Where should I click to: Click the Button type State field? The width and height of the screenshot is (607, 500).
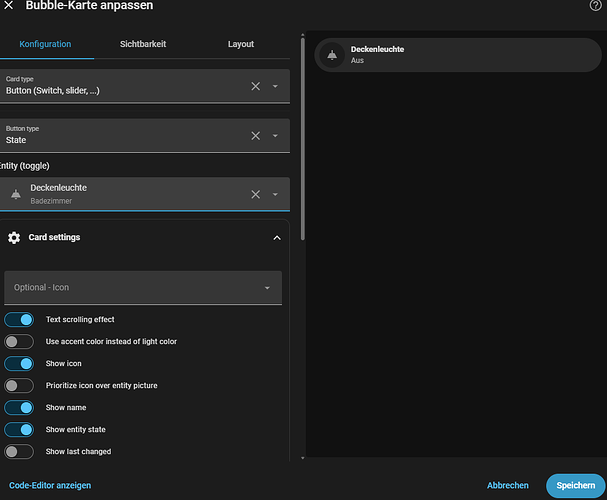click(x=144, y=136)
